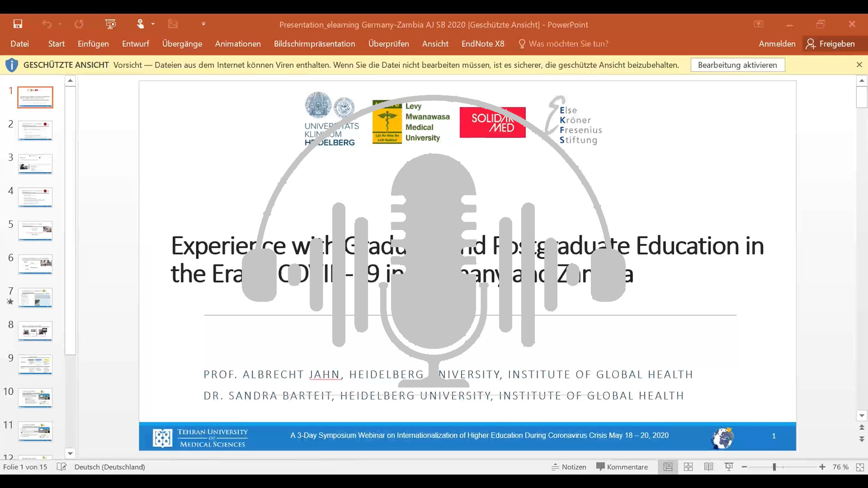Toggle the Kommentare comments pane
The width and height of the screenshot is (868, 488).
[622, 467]
